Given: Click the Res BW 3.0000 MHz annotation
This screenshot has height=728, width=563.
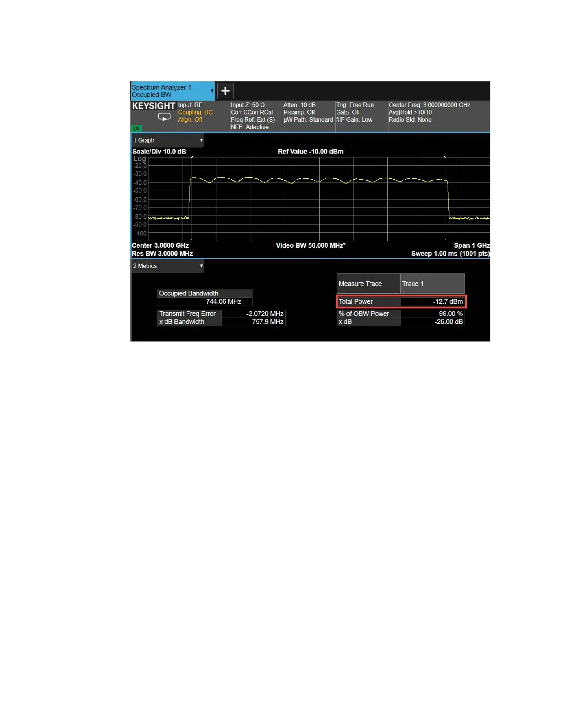Looking at the screenshot, I should point(162,254).
